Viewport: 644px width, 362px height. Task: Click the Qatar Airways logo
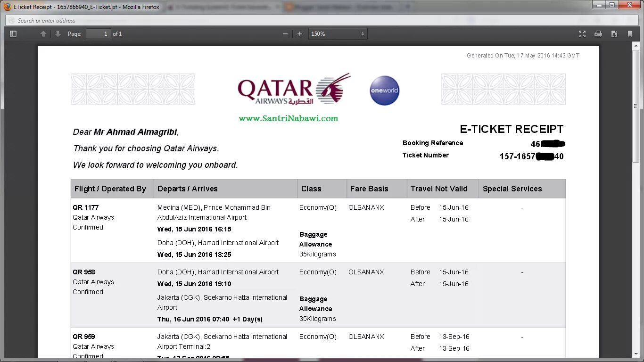coord(294,89)
